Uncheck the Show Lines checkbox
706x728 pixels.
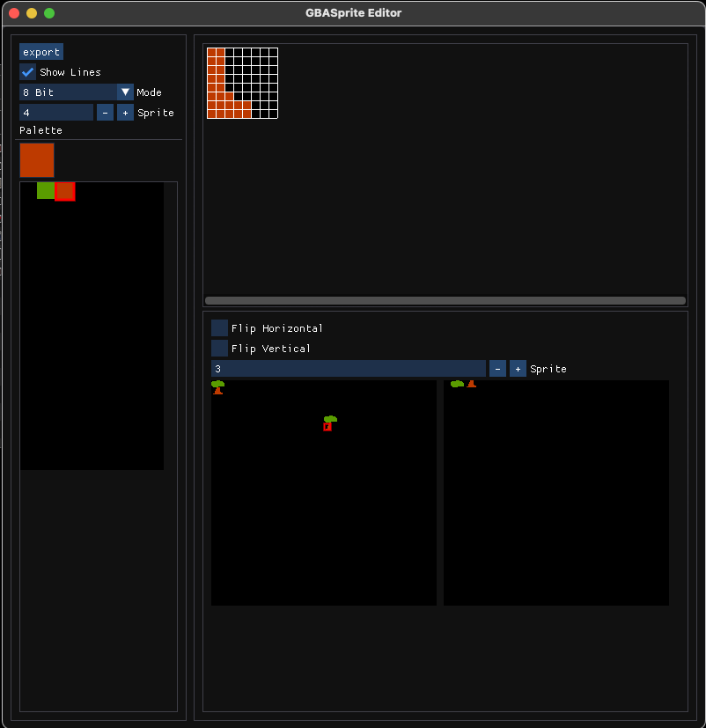28,72
